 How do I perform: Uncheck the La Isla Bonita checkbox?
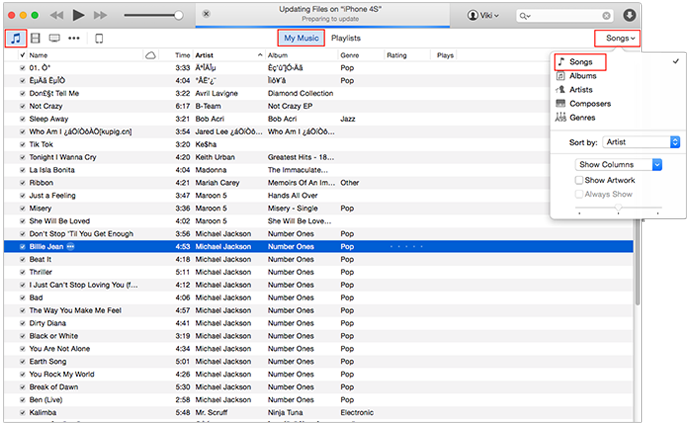(x=22, y=170)
